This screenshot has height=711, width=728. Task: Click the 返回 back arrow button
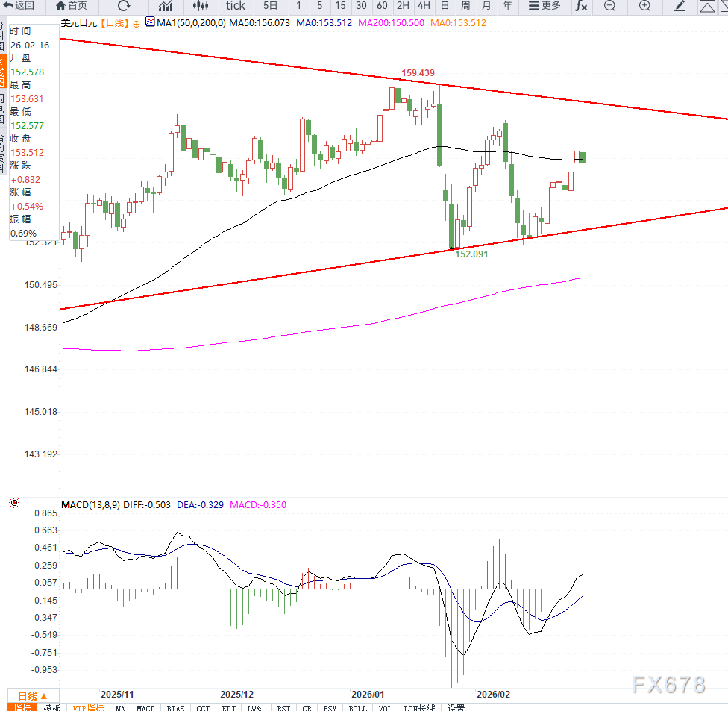click(19, 6)
